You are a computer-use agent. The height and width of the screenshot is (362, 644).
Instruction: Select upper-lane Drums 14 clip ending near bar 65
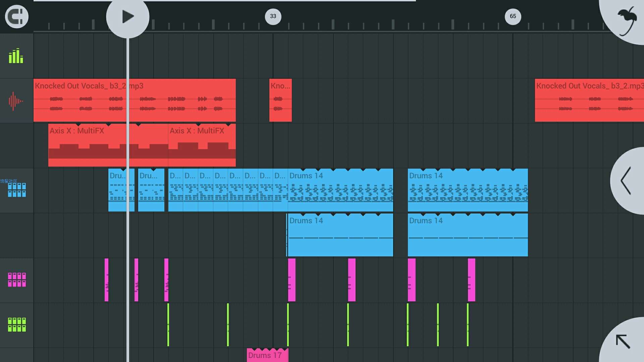468,190
